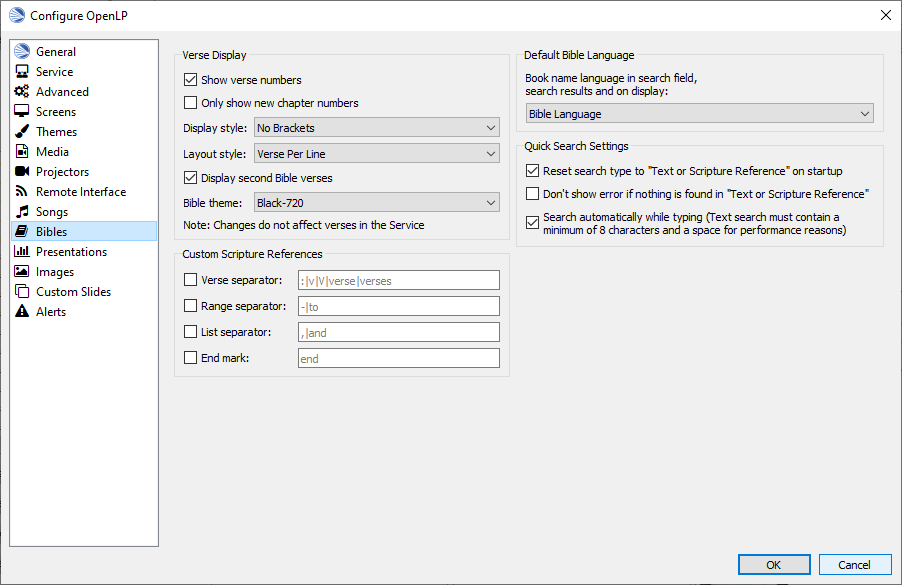Image resolution: width=902 pixels, height=585 pixels.
Task: Click the Advanced gears icon
Action: pyautogui.click(x=22, y=91)
